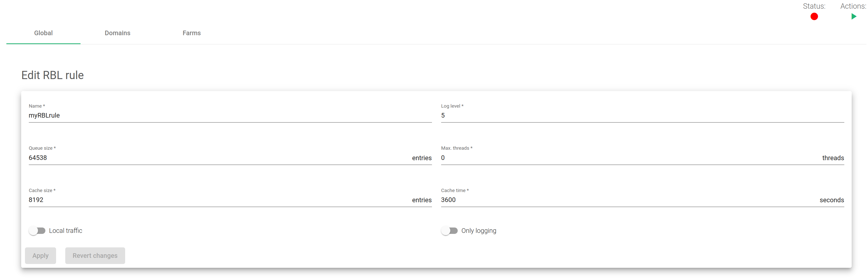
Task: Start the RBL rule with the green play icon
Action: coord(853,16)
